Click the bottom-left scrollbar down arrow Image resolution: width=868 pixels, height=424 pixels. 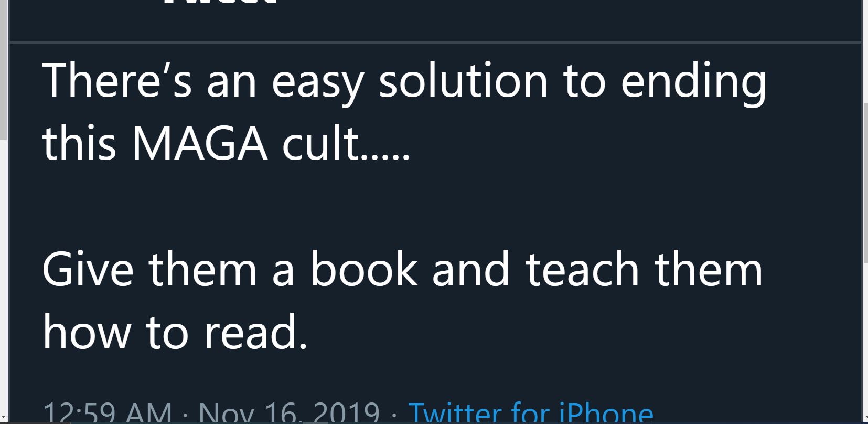pyautogui.click(x=3, y=419)
